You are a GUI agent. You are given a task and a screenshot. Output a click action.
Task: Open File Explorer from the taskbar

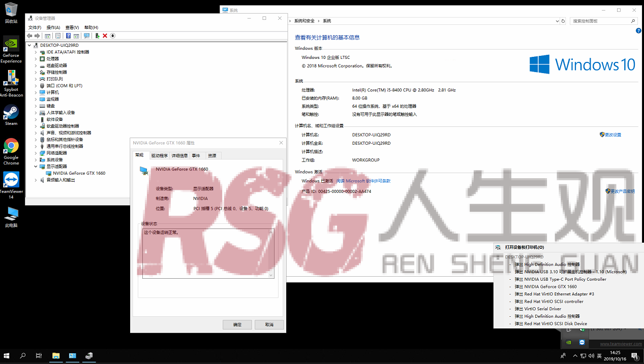click(x=56, y=356)
